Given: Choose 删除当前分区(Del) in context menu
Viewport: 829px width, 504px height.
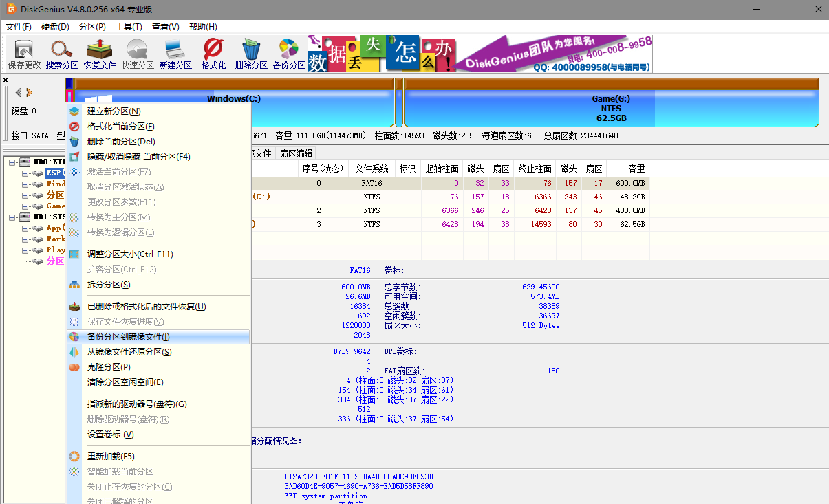Looking at the screenshot, I should [158, 142].
